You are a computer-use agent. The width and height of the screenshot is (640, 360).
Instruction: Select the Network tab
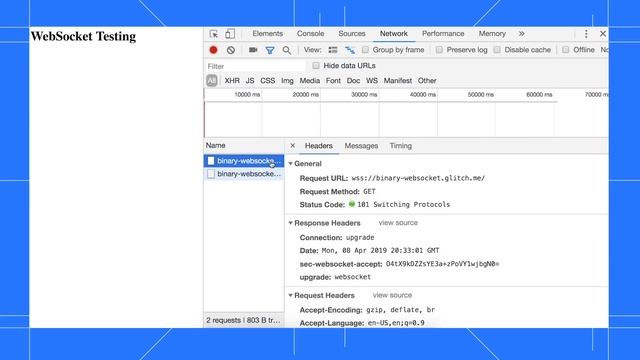coord(394,34)
